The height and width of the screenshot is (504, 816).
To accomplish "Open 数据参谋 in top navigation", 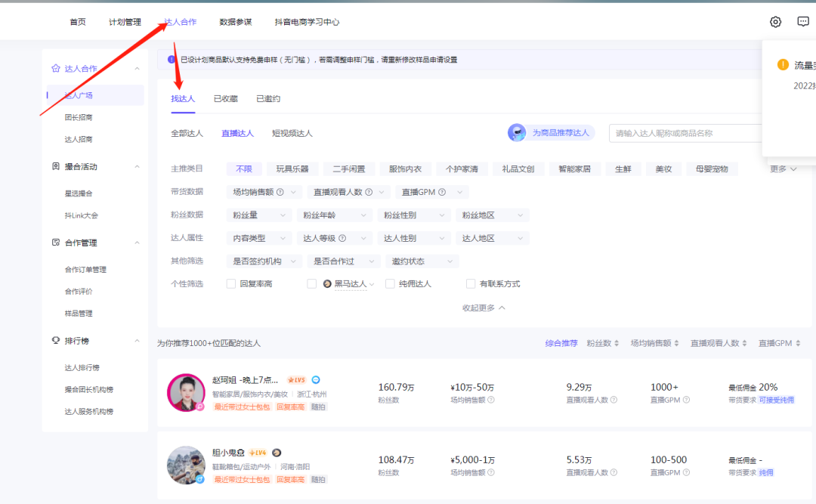I will (x=235, y=22).
